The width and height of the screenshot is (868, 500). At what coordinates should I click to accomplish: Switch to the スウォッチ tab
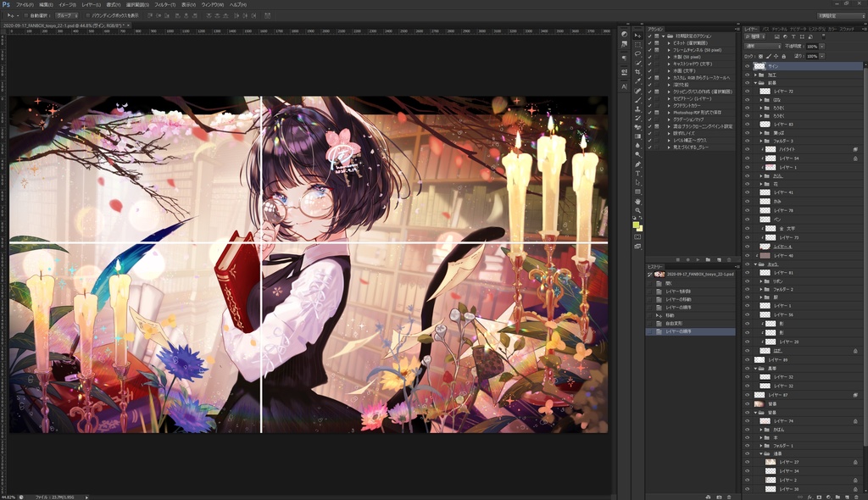coord(847,29)
